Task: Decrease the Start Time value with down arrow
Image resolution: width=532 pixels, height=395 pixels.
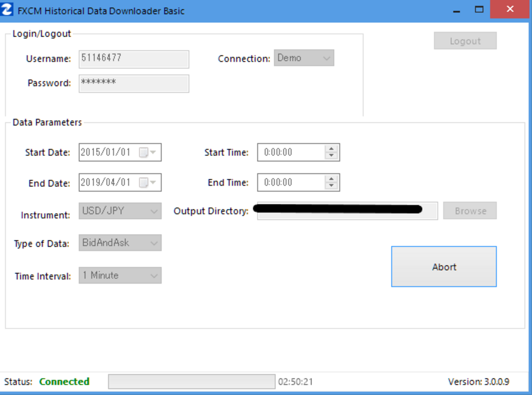Action: (x=331, y=156)
